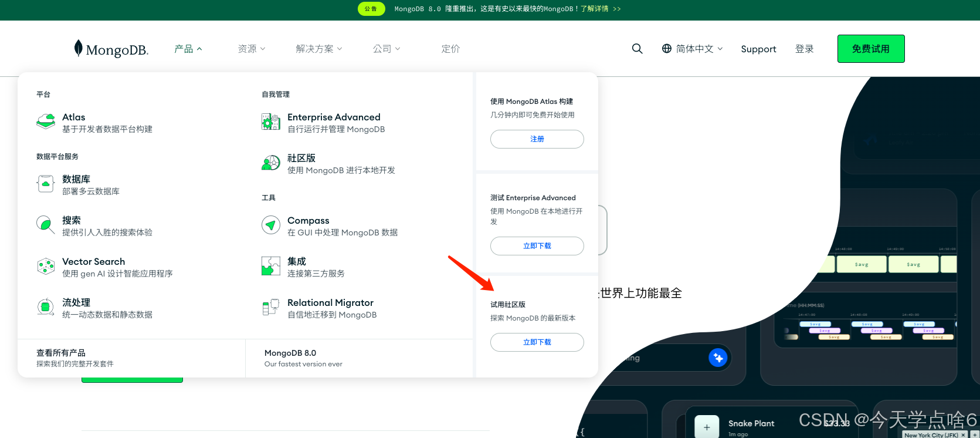
Task: Click the 使用 MongoDB Atlas 构建 title
Action: 532,101
